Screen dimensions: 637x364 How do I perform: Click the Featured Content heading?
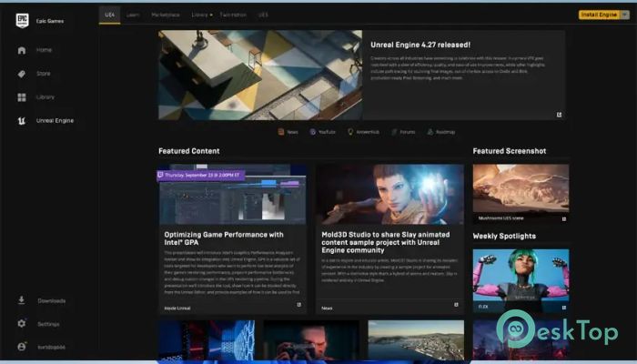tap(189, 151)
